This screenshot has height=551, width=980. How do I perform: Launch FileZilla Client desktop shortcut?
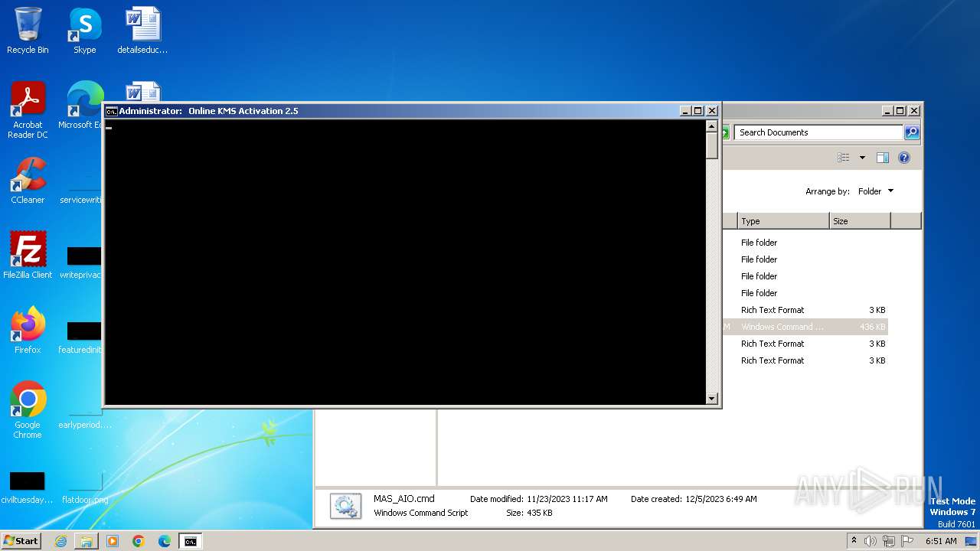click(28, 255)
